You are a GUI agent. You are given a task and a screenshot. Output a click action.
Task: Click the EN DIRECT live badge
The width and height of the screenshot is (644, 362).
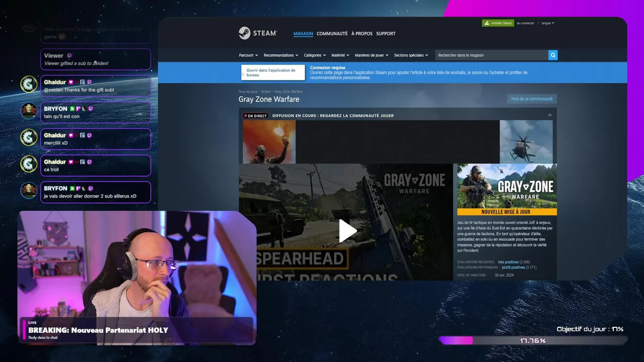[256, 116]
